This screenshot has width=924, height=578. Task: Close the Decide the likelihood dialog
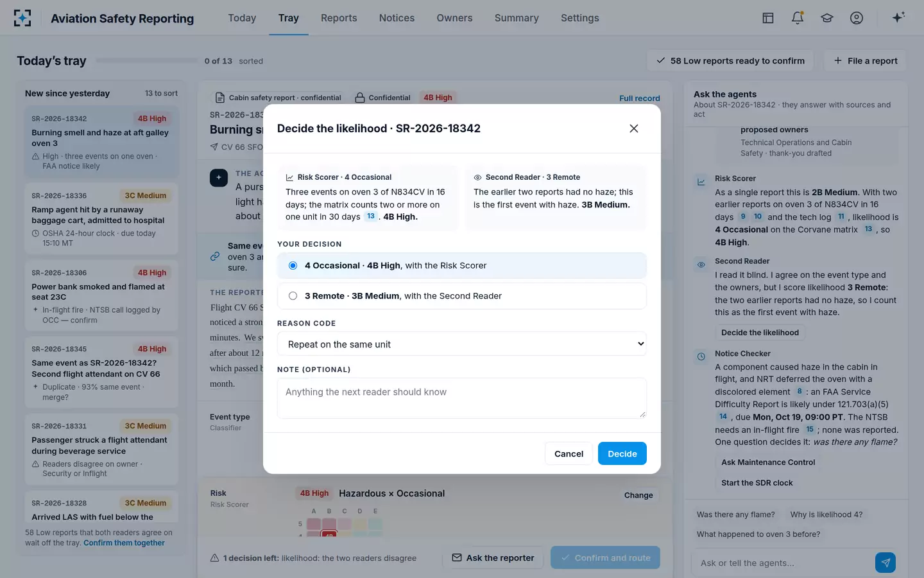(634, 128)
